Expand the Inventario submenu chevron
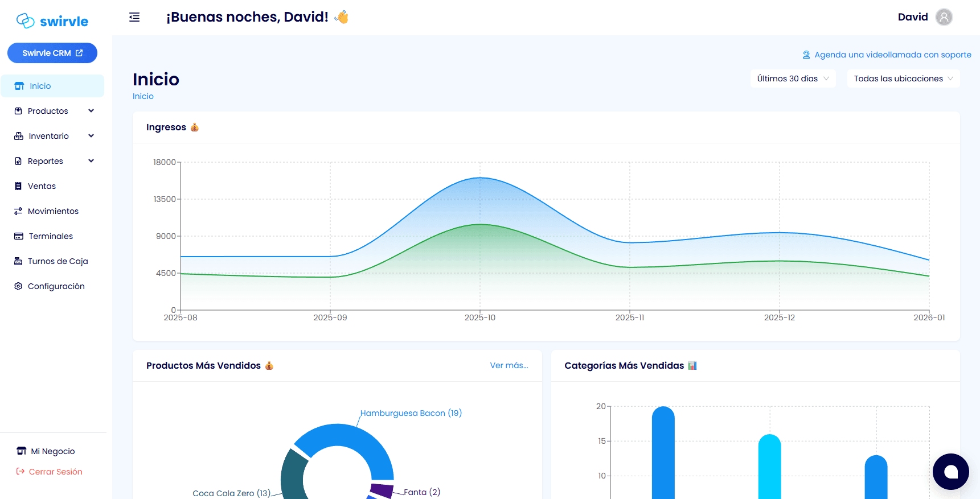Viewport: 980px width, 499px height. tap(91, 136)
